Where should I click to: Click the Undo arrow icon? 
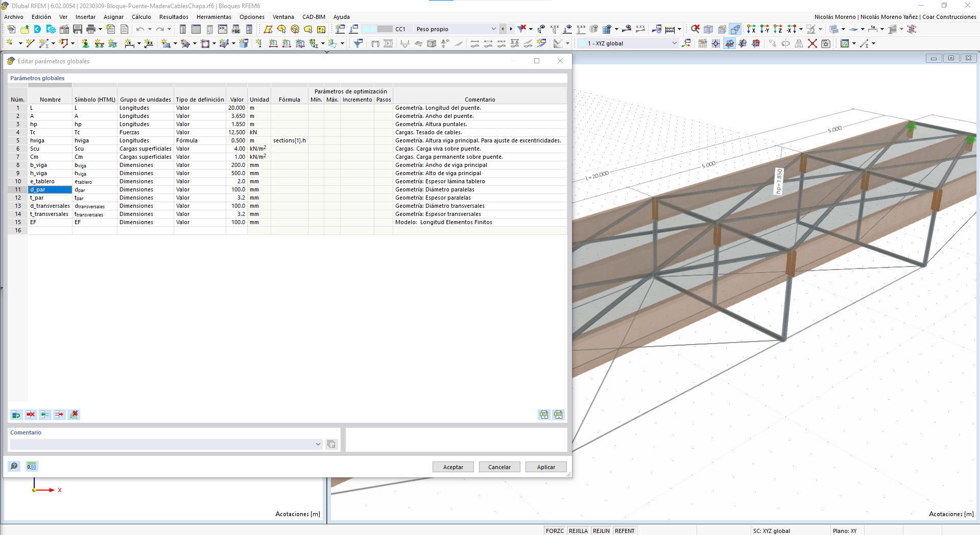pyautogui.click(x=140, y=29)
